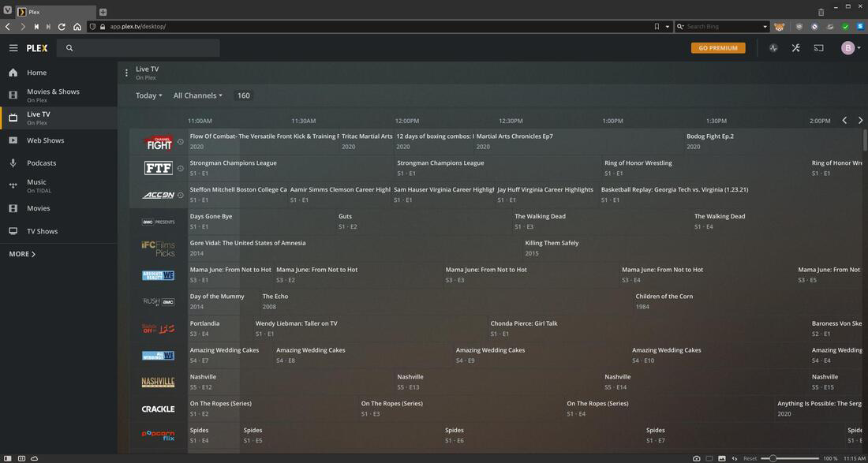The width and height of the screenshot is (868, 463).
Task: Open the user account avatar menu
Action: (851, 48)
